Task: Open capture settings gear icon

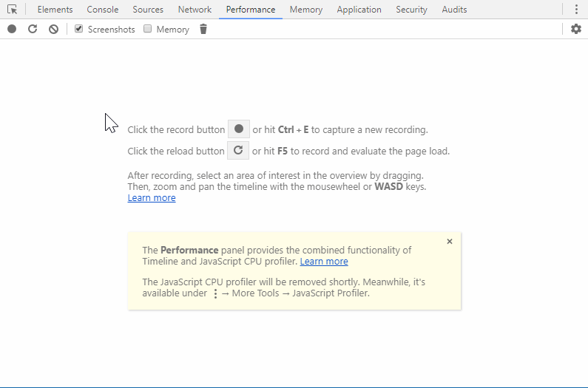Action: [x=575, y=29]
